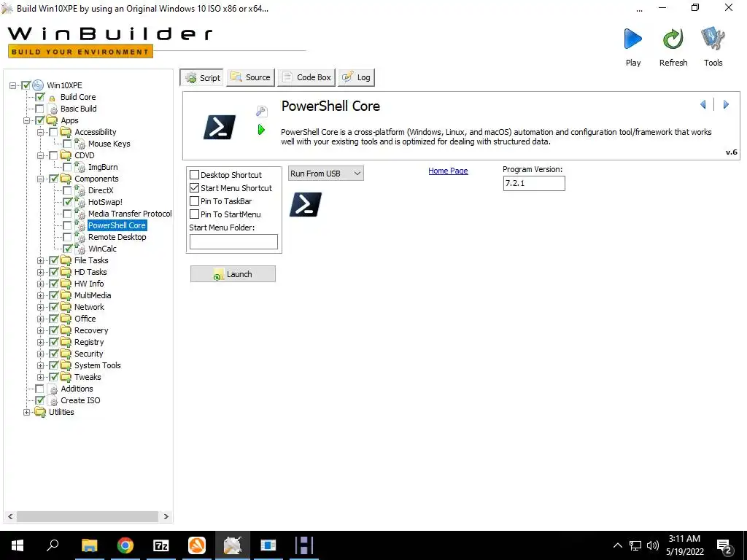Go to next script arrow
Viewport: 747px width, 560px height.
click(726, 104)
